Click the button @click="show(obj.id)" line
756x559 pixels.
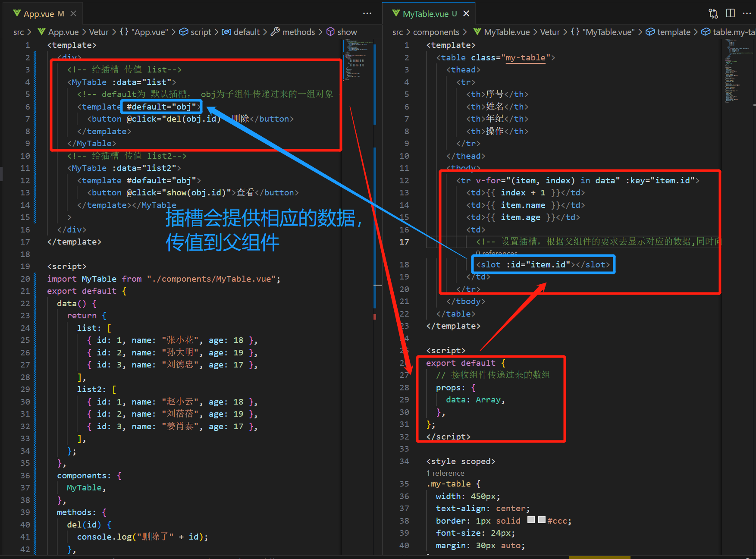click(x=193, y=193)
